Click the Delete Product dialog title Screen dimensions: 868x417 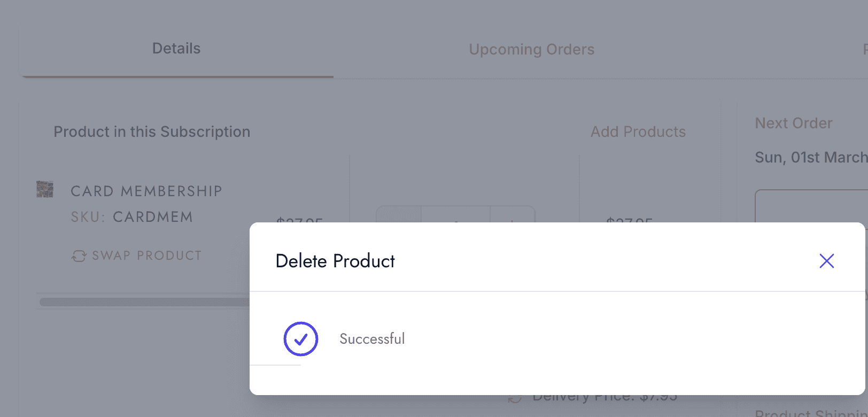tap(335, 261)
